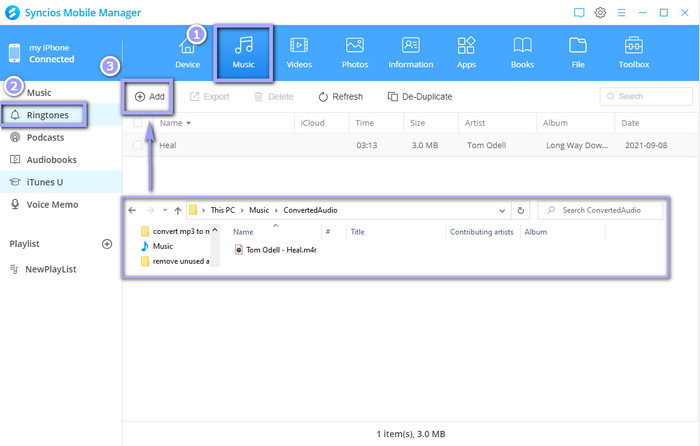Viewport: 700px width, 446px height.
Task: Click the Add button
Action: tap(150, 97)
